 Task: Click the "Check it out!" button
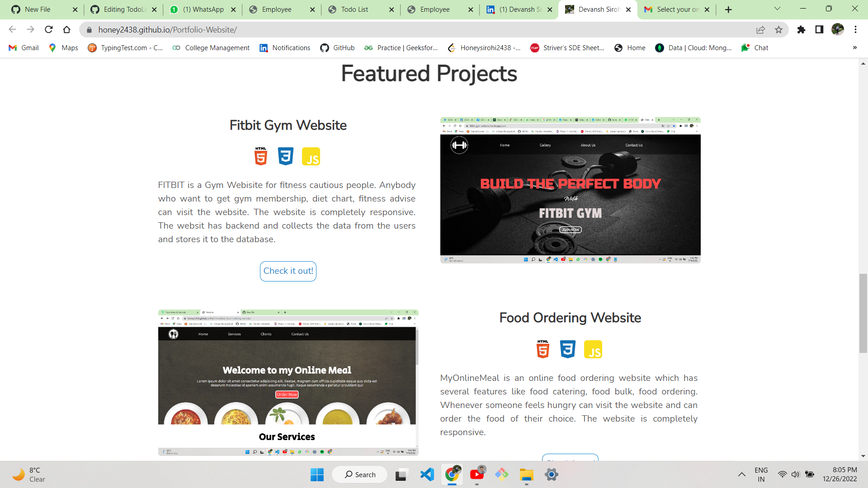coord(288,271)
